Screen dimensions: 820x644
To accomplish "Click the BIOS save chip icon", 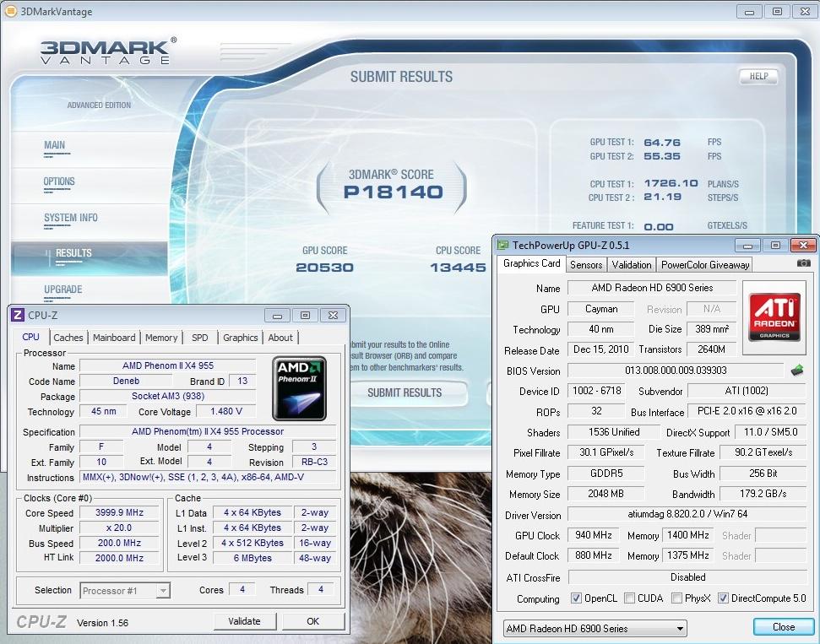I will pyautogui.click(x=796, y=371).
